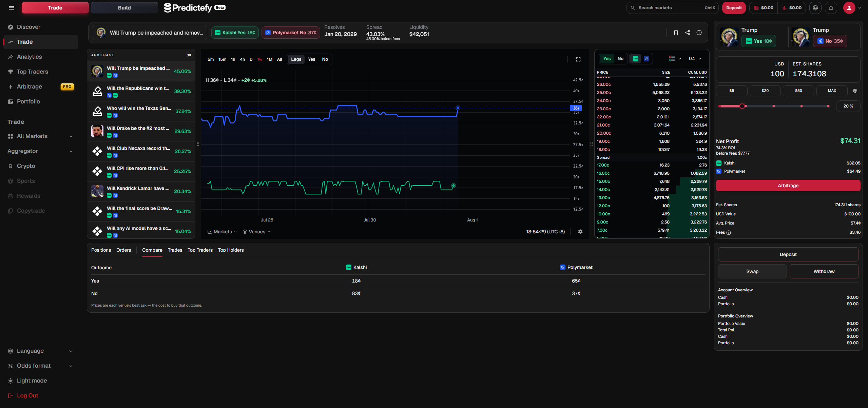868x408 pixels.
Task: Click the USD amount field showing 100
Action: point(777,74)
